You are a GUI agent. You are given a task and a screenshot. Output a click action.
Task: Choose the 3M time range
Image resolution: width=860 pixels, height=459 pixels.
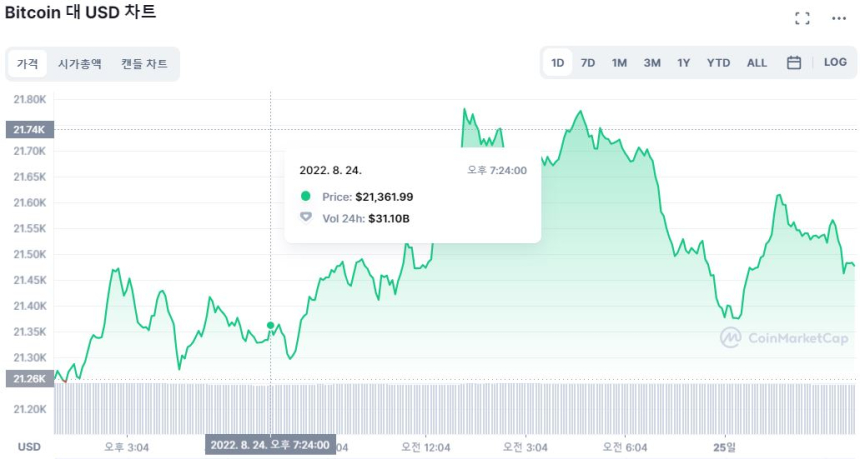pos(652,63)
